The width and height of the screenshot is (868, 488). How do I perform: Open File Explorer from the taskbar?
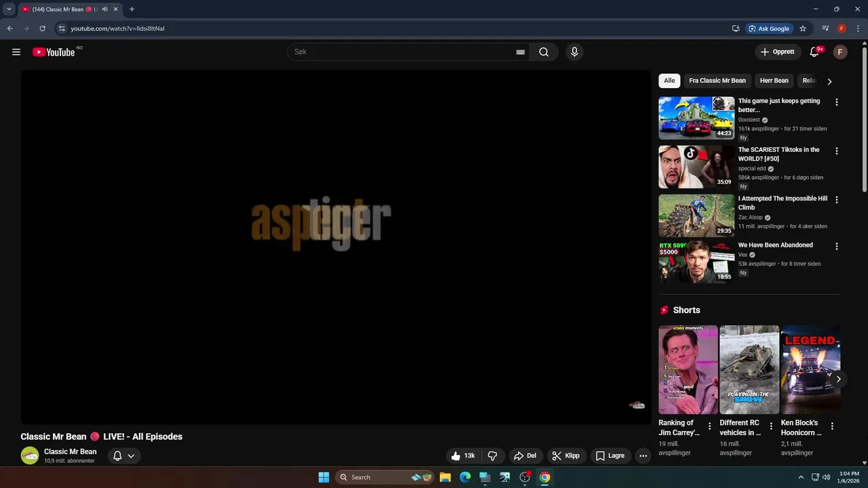pos(446,477)
